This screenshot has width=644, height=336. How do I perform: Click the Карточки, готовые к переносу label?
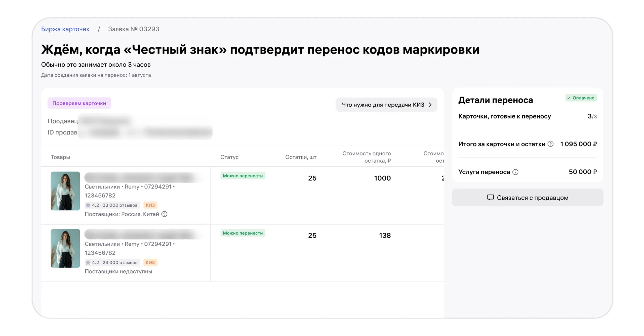point(504,116)
